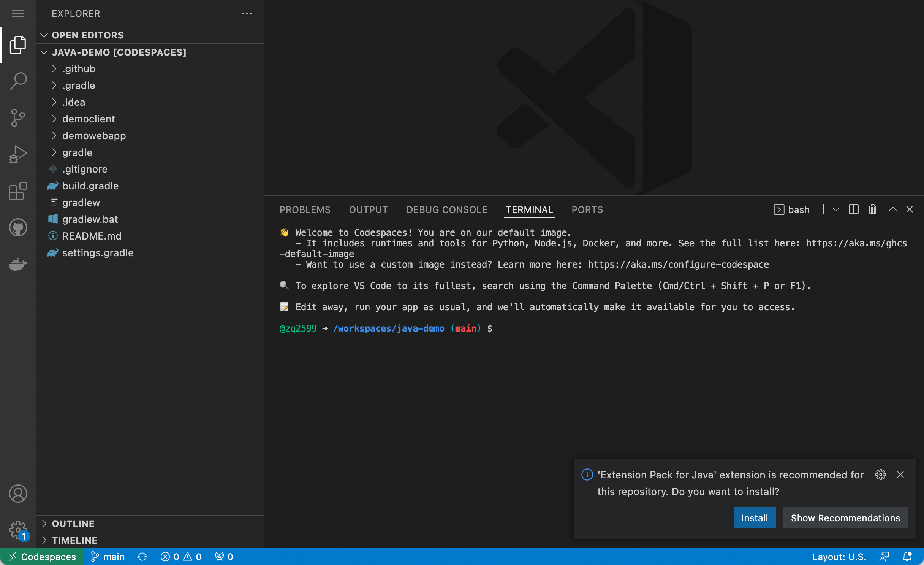The width and height of the screenshot is (924, 565).
Task: Add a new terminal with plus
Action: [x=823, y=209]
